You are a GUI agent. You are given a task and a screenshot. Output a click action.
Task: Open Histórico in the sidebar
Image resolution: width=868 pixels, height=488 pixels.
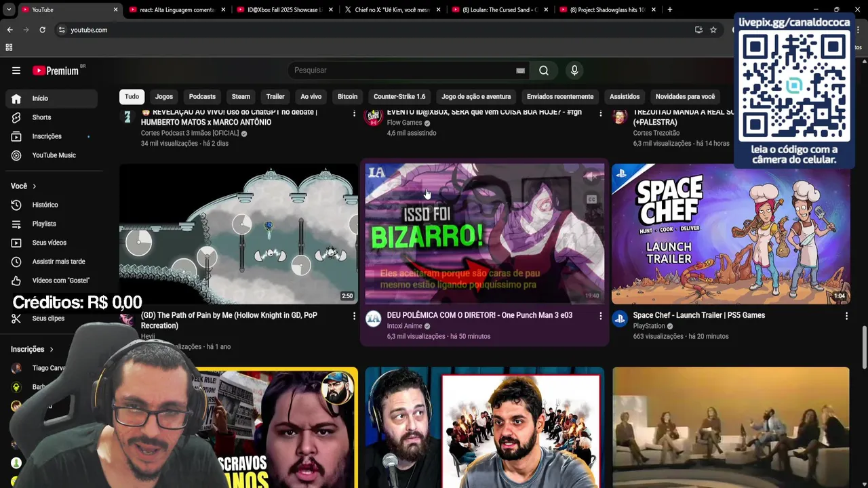52,205
